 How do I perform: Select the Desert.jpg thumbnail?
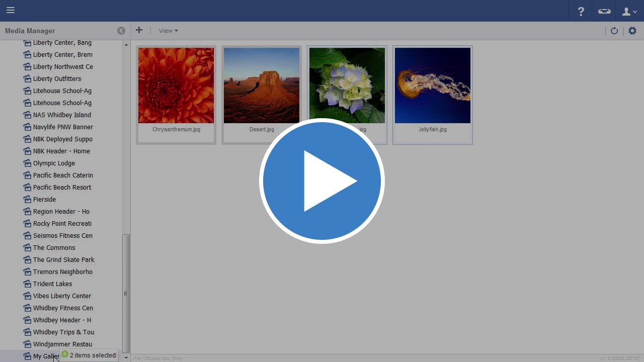[262, 85]
